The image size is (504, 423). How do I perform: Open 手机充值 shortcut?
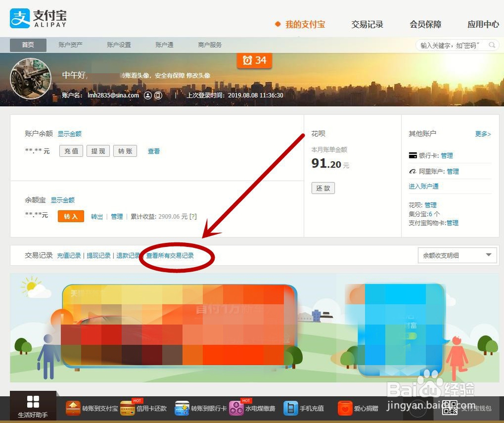pyautogui.click(x=303, y=408)
